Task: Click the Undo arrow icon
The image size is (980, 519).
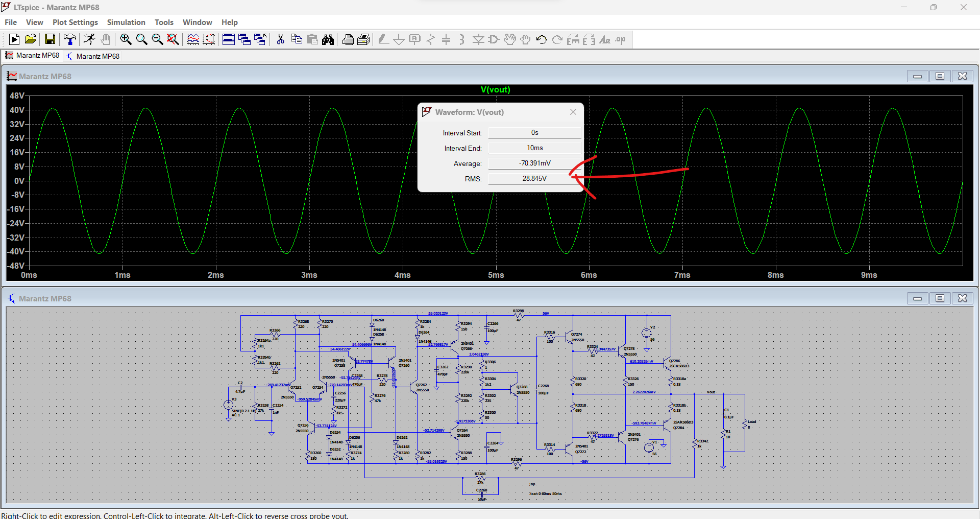Action: (542, 39)
